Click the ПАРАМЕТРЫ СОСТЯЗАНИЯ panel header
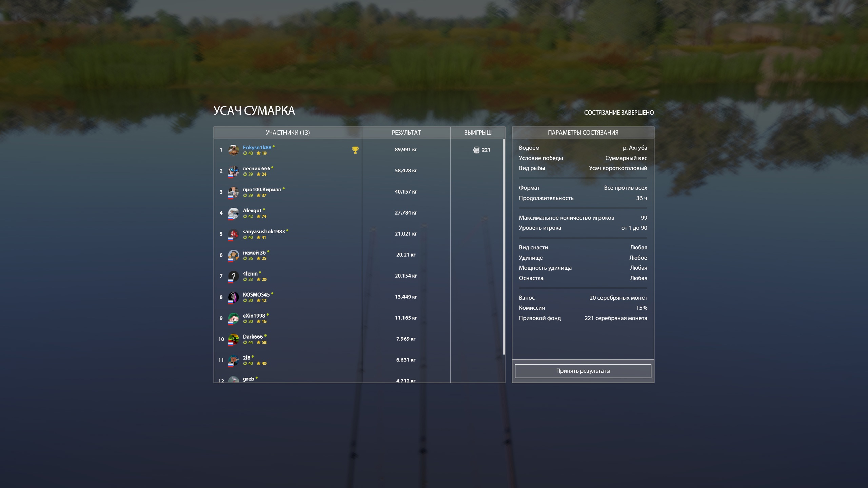Screen dimensions: 868x488 (583, 133)
